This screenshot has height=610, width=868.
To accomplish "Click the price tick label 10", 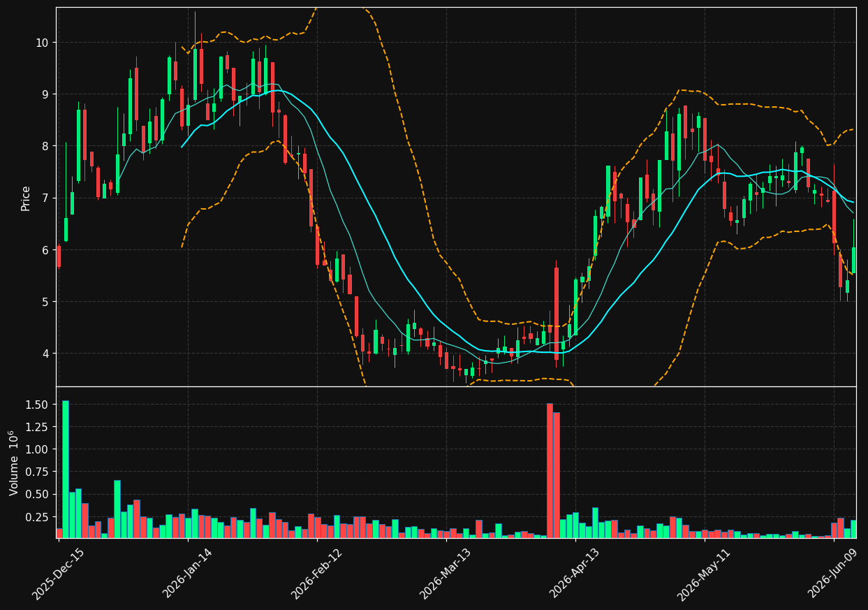I will point(41,43).
